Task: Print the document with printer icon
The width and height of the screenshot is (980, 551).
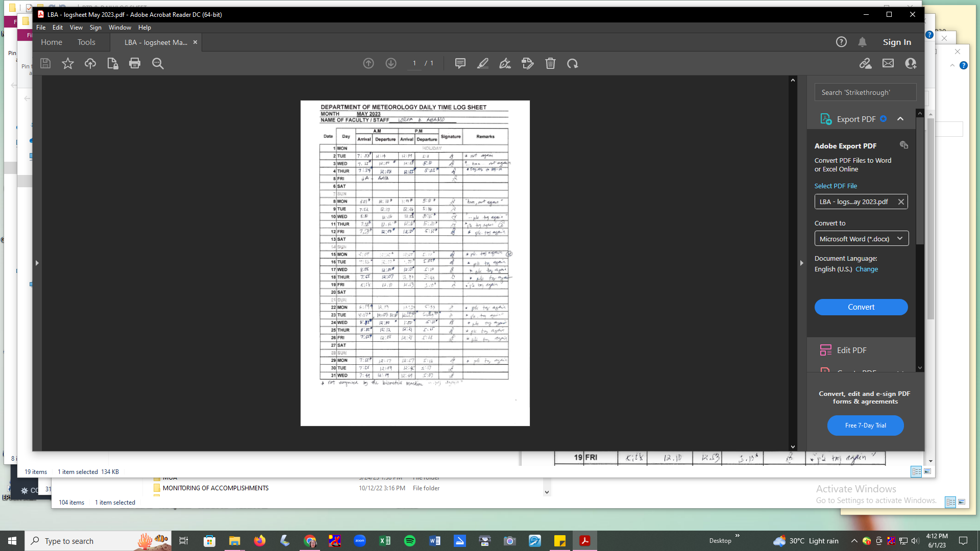Action: [135, 63]
